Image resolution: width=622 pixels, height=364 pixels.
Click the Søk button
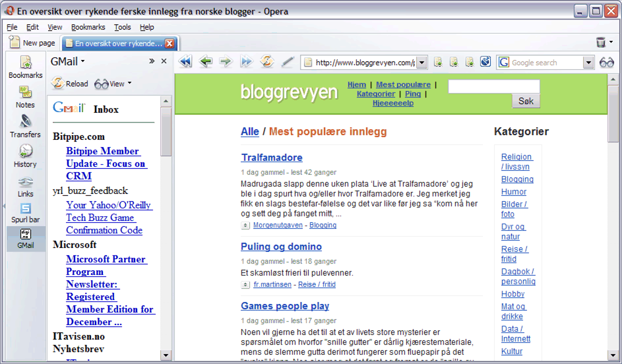526,101
